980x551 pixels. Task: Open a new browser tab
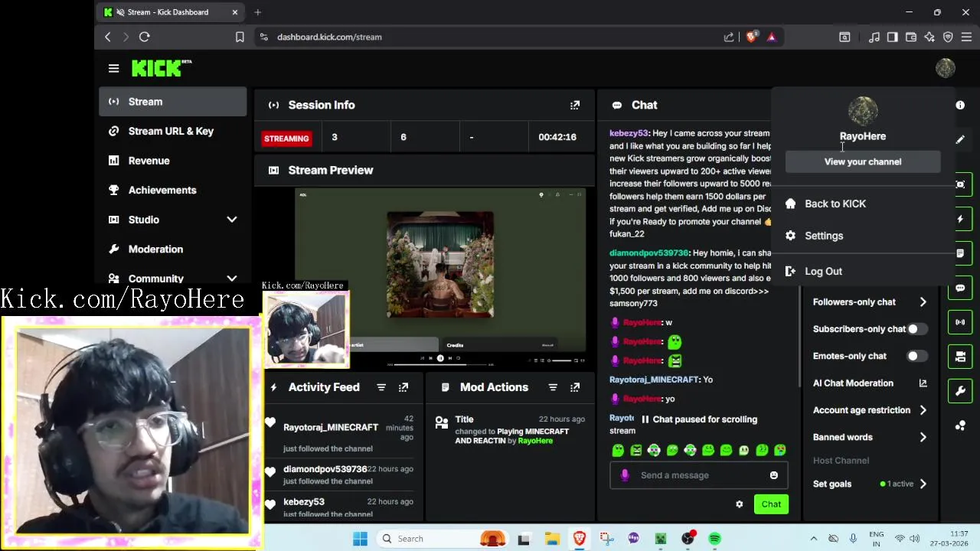(258, 12)
